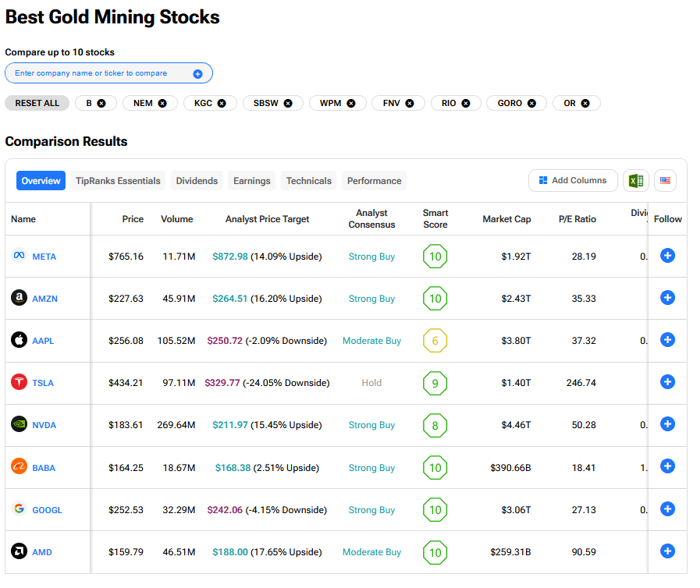This screenshot has width=700, height=588.
Task: Click the Nvidia company logo
Action: (x=19, y=424)
